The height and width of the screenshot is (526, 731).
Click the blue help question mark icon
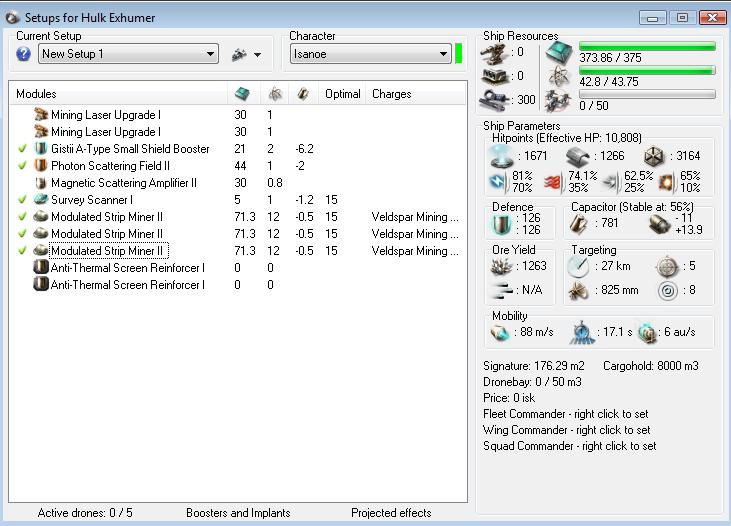coord(23,54)
